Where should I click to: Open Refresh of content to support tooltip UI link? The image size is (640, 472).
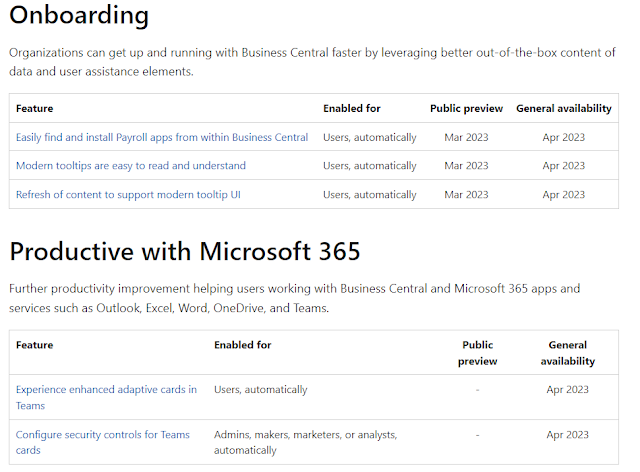point(128,194)
